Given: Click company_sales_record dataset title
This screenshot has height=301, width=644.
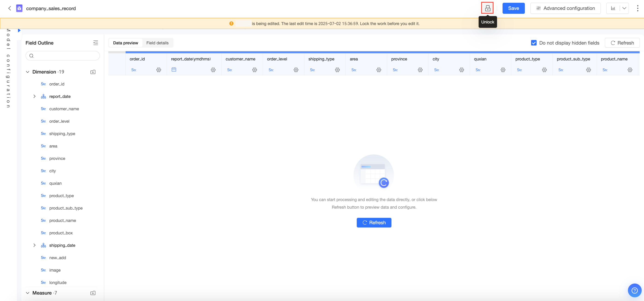Looking at the screenshot, I should [51, 9].
